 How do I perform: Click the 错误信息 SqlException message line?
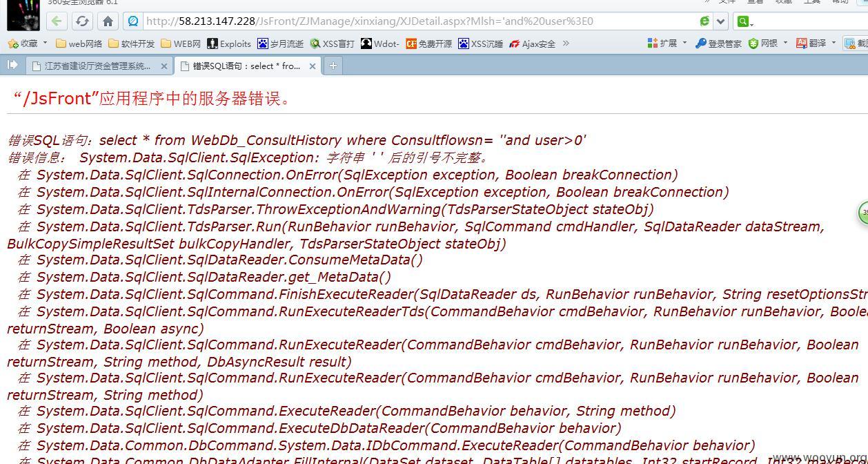click(x=247, y=157)
